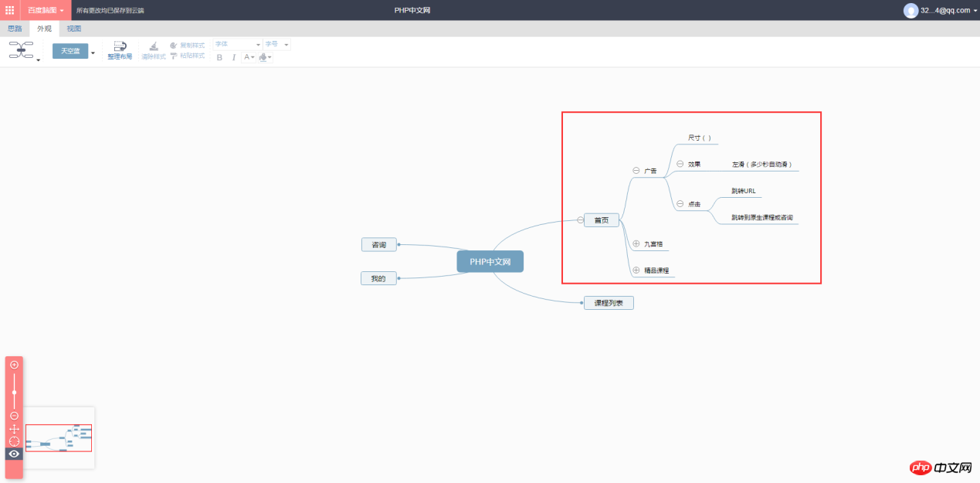Toggle bold formatting
This screenshot has height=483, width=980.
point(219,57)
